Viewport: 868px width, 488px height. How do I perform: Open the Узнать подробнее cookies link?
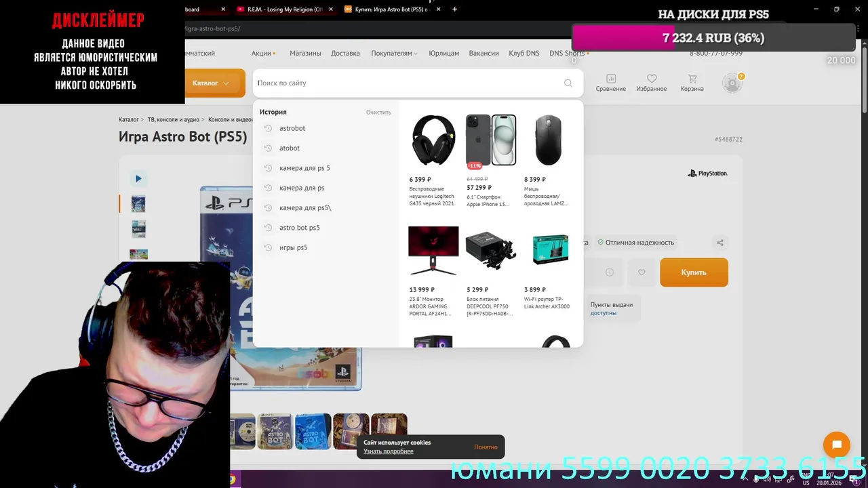(389, 451)
